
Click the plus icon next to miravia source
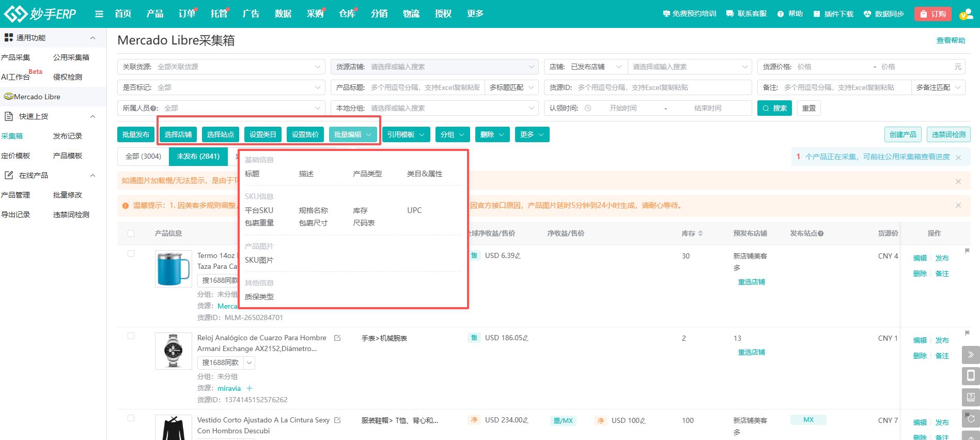(x=250, y=388)
